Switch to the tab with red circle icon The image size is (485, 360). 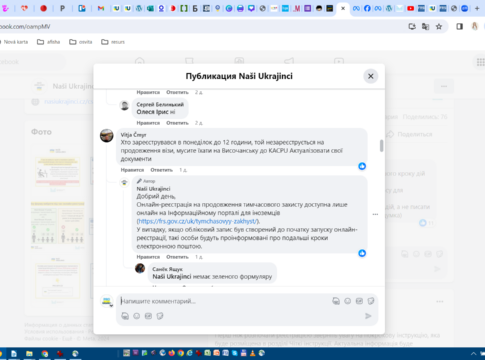43,8
